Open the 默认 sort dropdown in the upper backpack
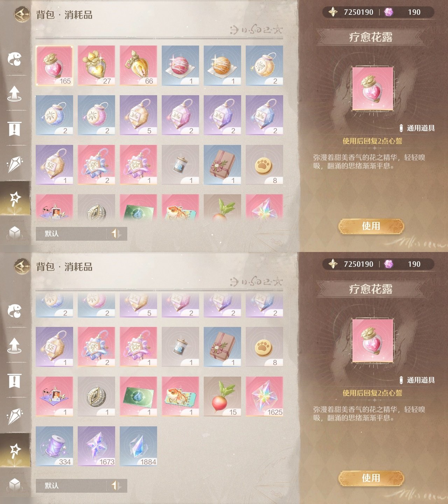This screenshot has height=504, width=448. click(71, 233)
